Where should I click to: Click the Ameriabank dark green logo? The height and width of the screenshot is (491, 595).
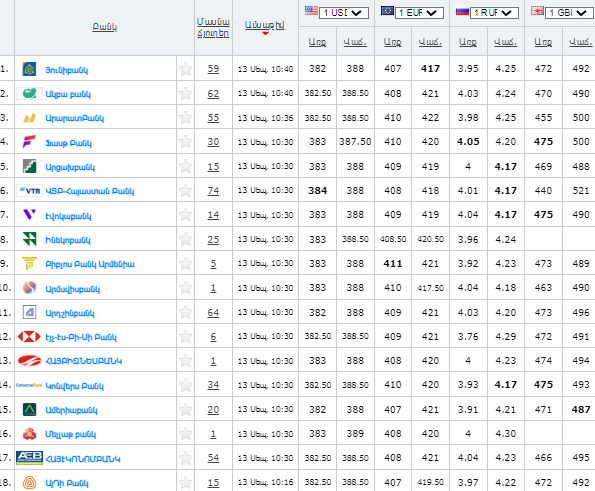pos(29,409)
